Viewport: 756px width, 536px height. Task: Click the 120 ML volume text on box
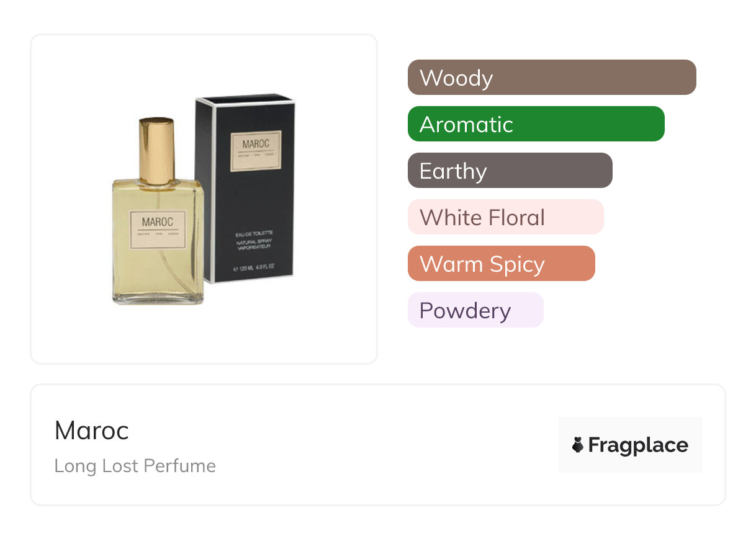(x=253, y=268)
